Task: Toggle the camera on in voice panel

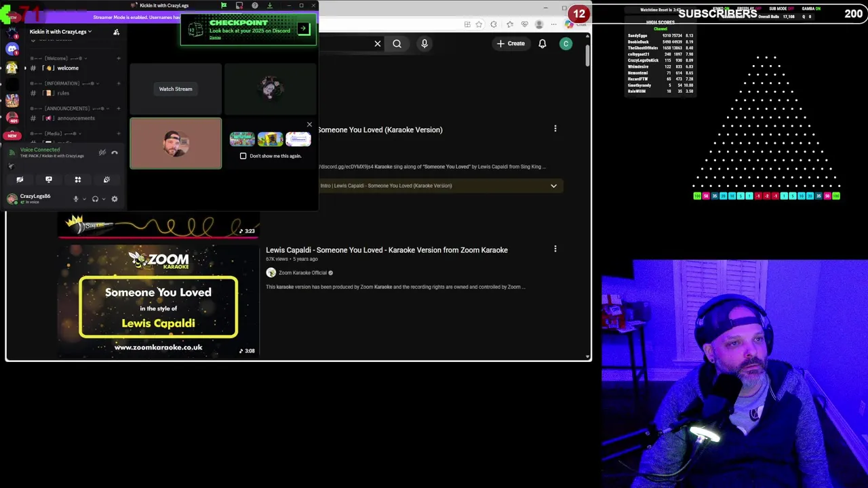Action: (20, 180)
